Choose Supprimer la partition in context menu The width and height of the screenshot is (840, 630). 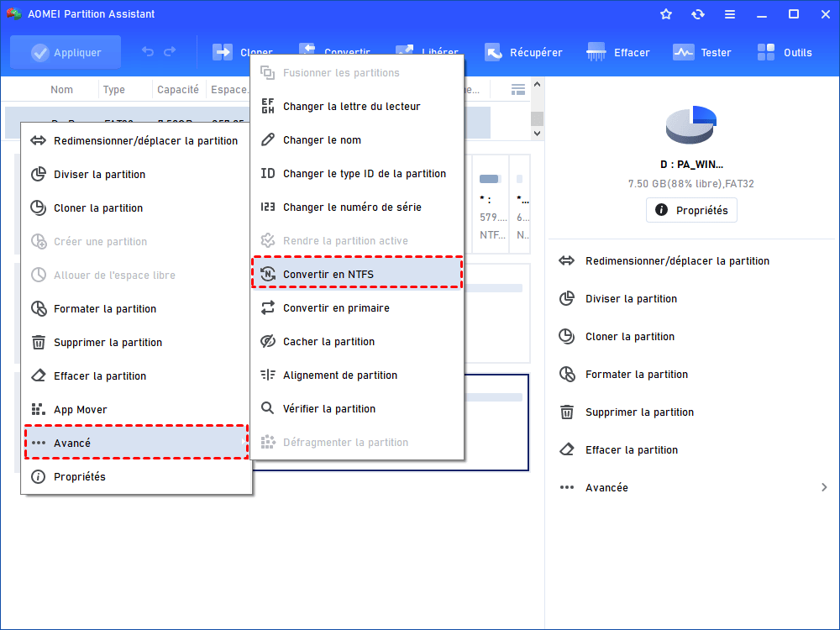136,343
